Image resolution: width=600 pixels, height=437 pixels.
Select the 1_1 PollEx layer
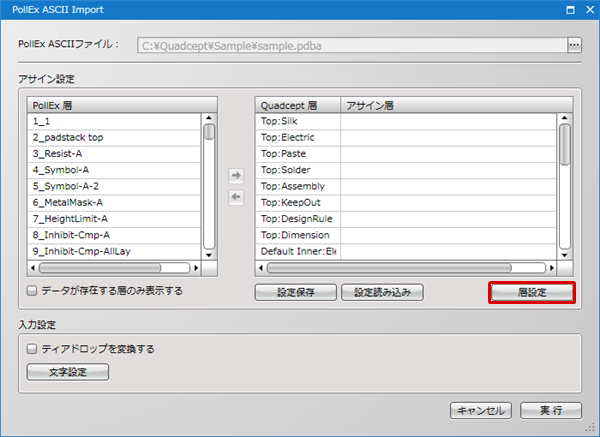click(114, 121)
